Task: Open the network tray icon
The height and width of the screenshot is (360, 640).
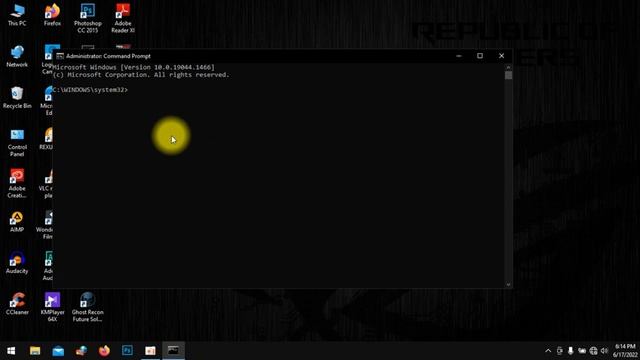Action: pos(593,351)
